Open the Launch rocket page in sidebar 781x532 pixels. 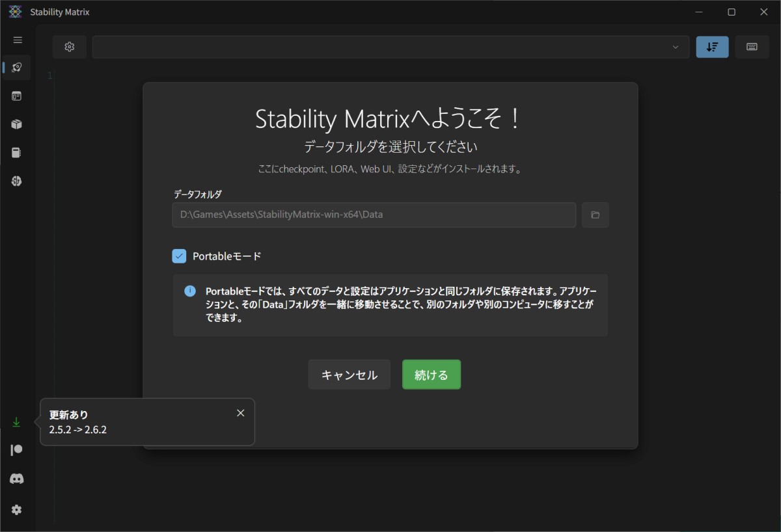click(x=17, y=68)
